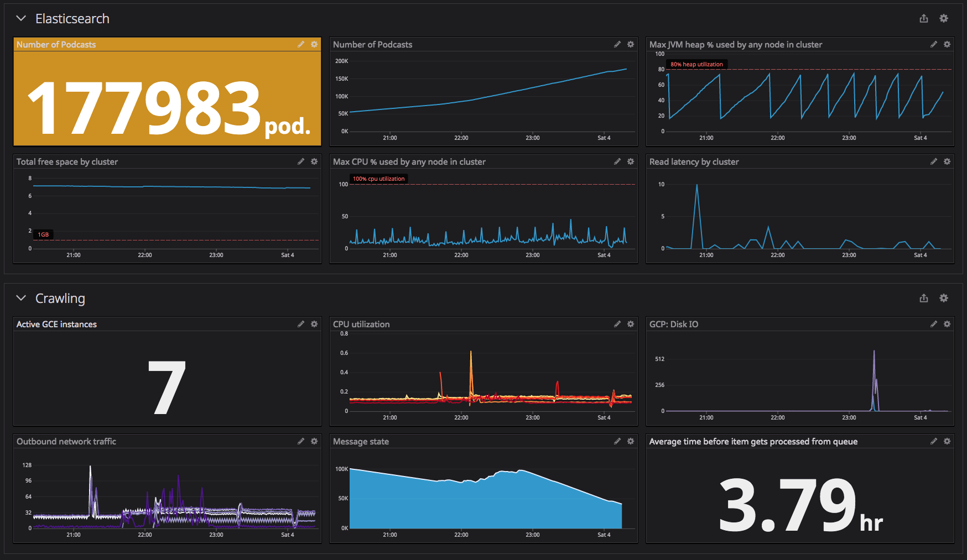Image resolution: width=967 pixels, height=560 pixels.
Task: Click the 100% cpu utilization marker label
Action: [x=379, y=179]
